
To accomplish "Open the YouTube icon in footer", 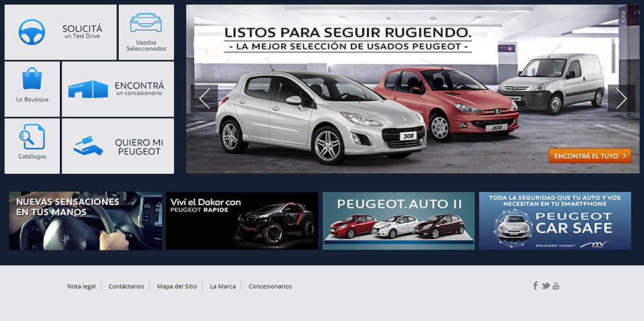I will click(x=556, y=286).
